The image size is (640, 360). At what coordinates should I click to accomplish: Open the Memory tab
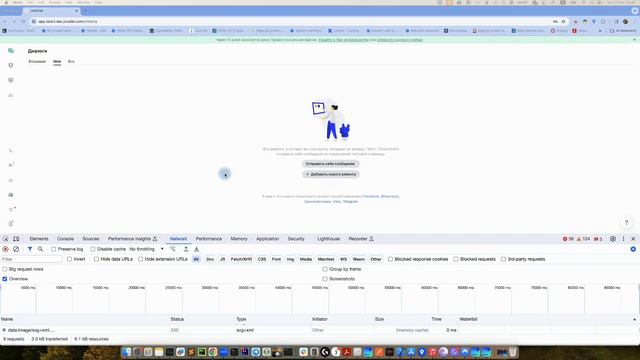(239, 239)
